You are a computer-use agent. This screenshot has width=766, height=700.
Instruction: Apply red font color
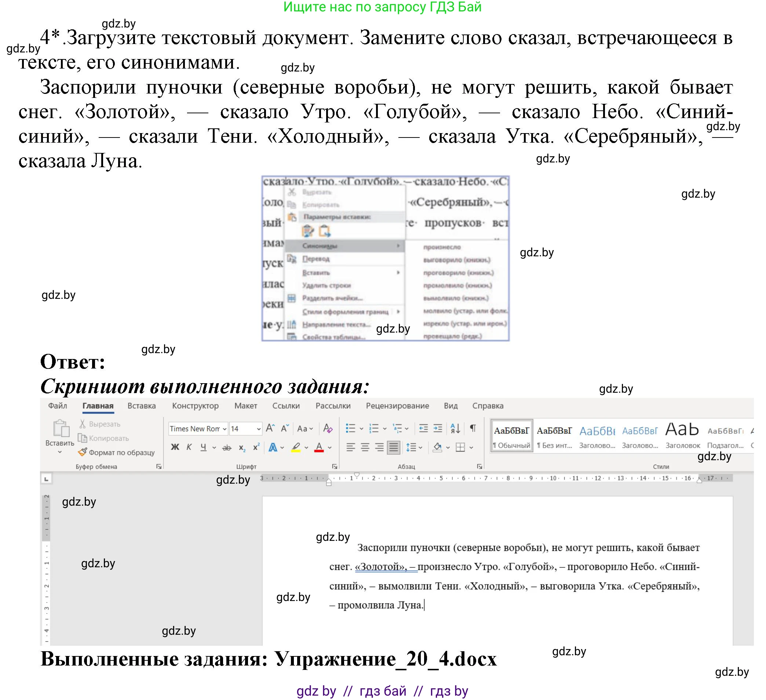click(x=319, y=447)
